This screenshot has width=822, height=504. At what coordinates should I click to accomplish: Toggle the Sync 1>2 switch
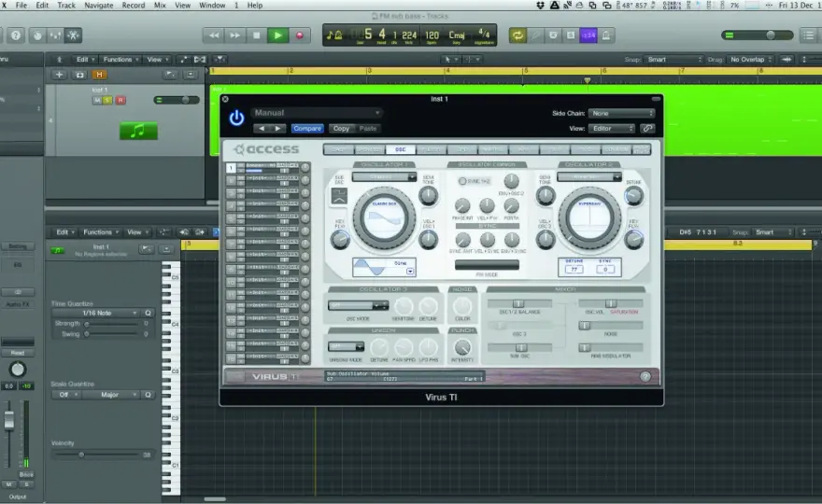(462, 181)
